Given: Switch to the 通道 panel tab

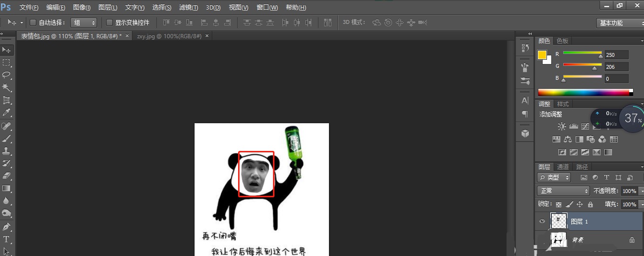Looking at the screenshot, I should 563,167.
